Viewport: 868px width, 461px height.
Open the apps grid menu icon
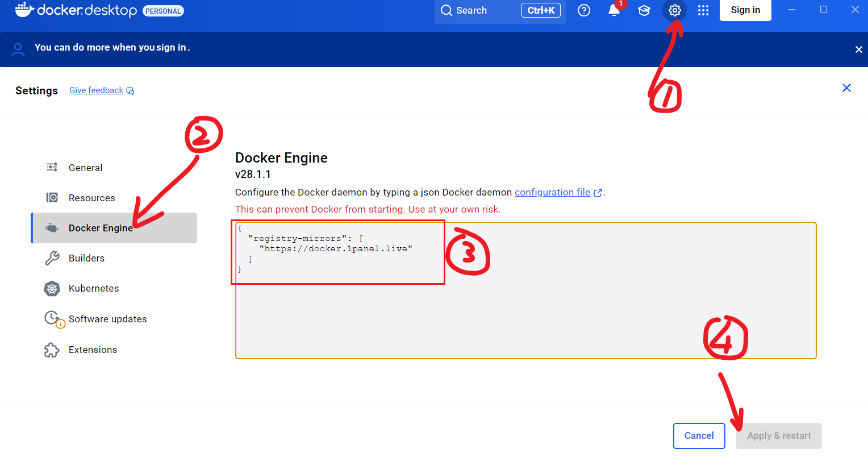tap(703, 10)
